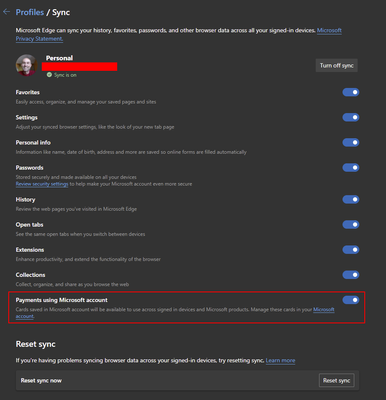Image resolution: width=386 pixels, height=400 pixels.
Task: Open Review security settings link
Action: tap(42, 184)
